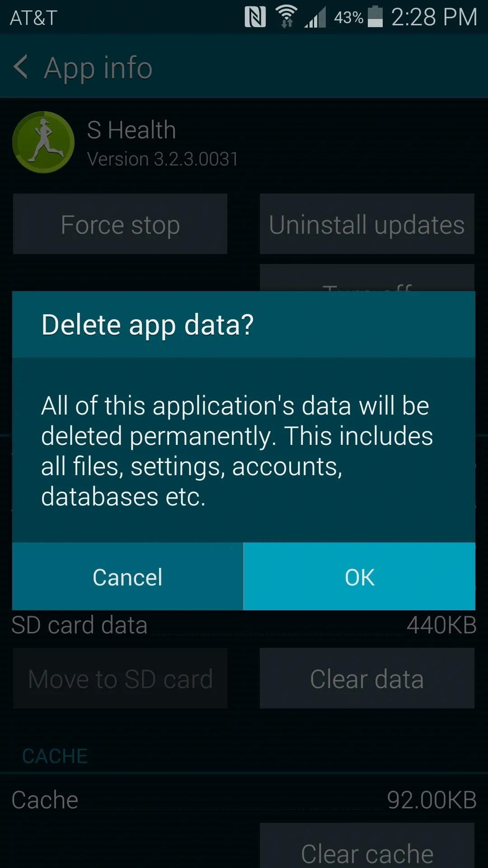Tap the Cache size row

[x=244, y=800]
